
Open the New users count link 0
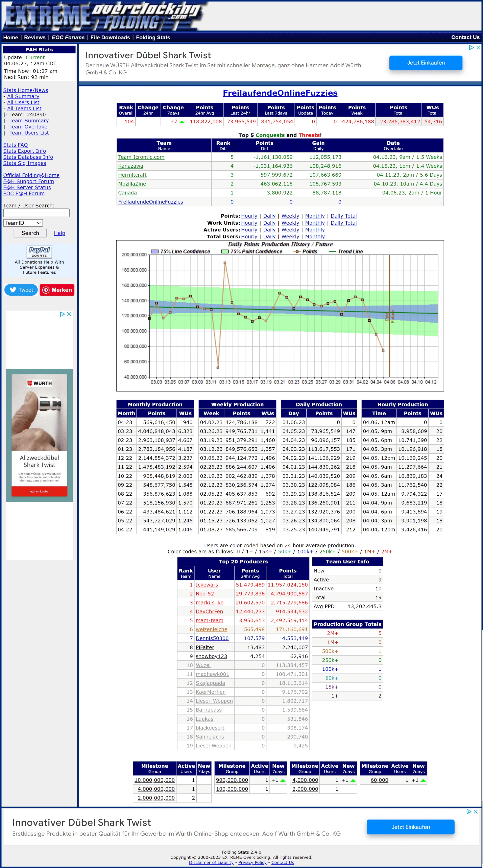(380, 571)
